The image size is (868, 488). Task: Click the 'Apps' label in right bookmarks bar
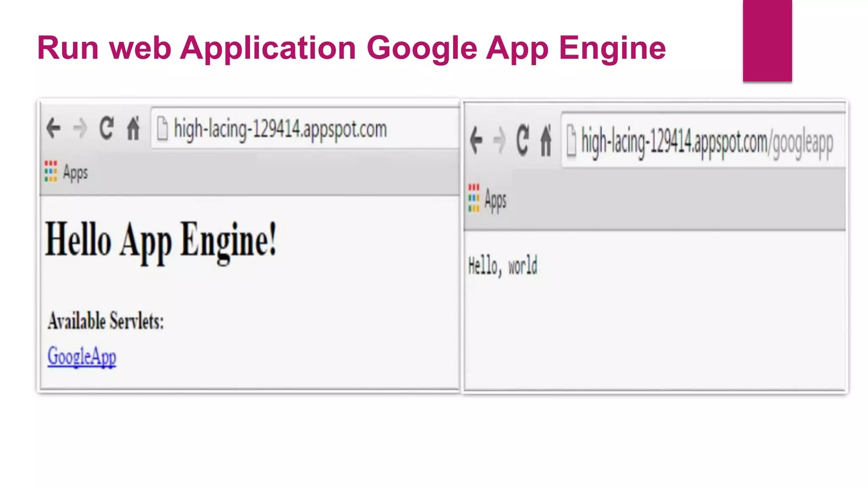click(495, 200)
